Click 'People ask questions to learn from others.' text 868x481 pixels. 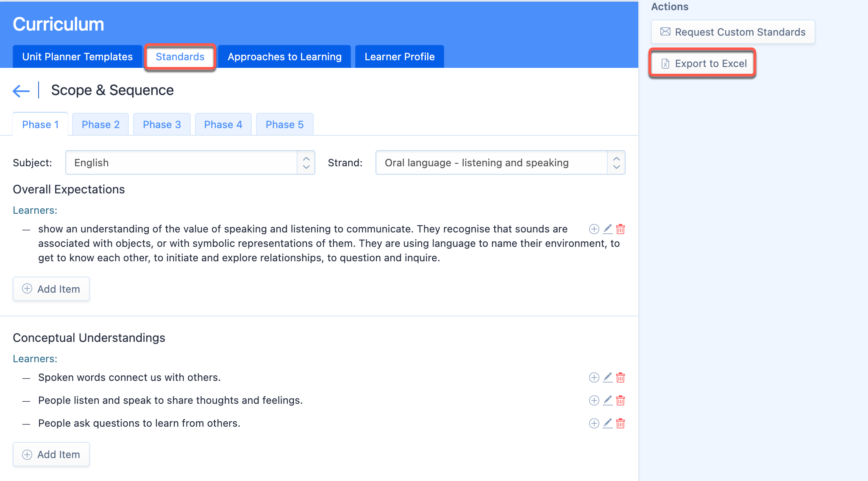point(139,423)
